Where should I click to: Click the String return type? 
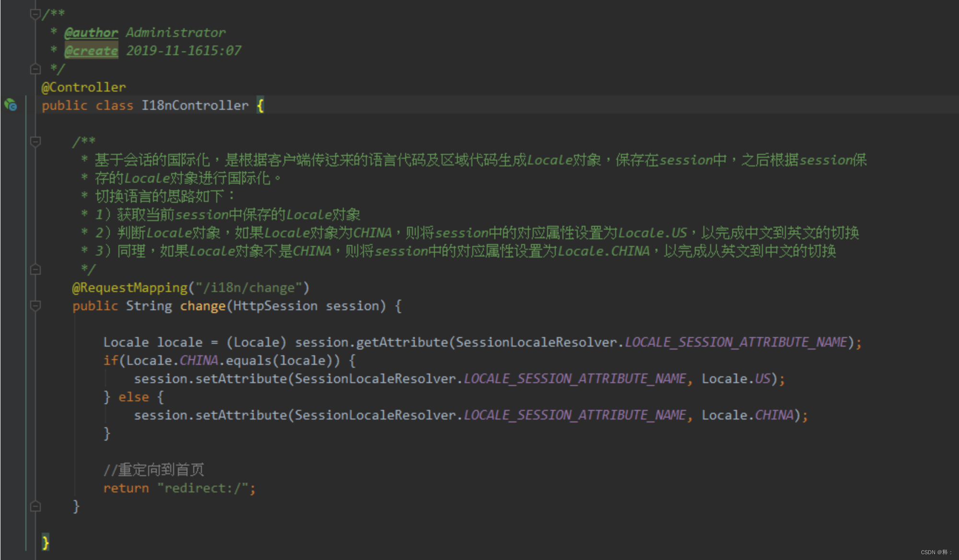point(149,306)
